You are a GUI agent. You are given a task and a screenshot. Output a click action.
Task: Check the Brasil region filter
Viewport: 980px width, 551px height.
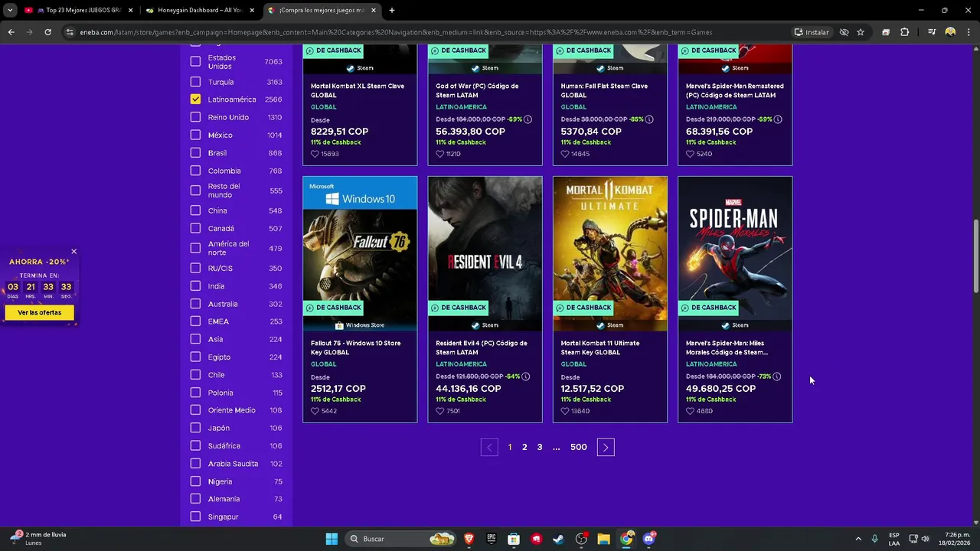(x=195, y=153)
